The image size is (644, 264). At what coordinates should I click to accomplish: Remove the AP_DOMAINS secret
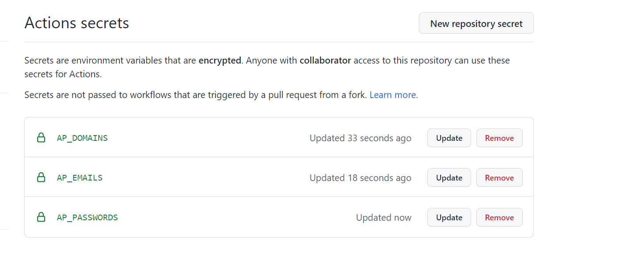pyautogui.click(x=499, y=138)
